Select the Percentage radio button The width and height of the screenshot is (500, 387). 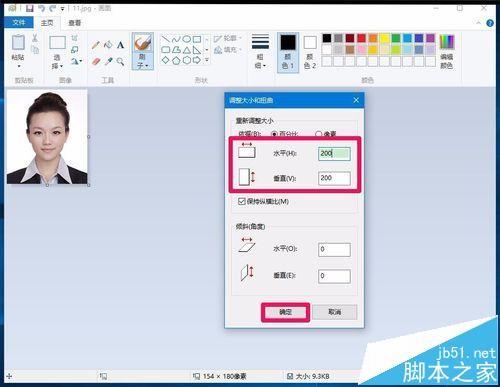tap(274, 134)
